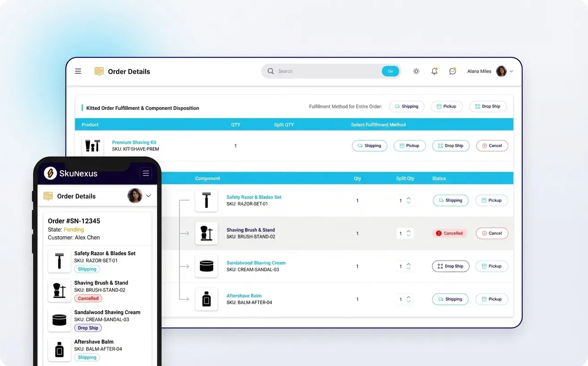This screenshot has width=588, height=366.
Task: Choose Drop Ship for Premium Shaving Kit
Action: pyautogui.click(x=450, y=146)
